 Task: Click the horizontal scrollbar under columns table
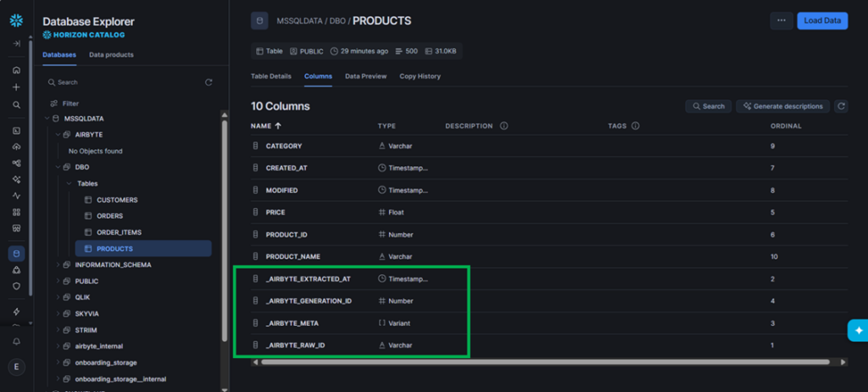(x=545, y=362)
